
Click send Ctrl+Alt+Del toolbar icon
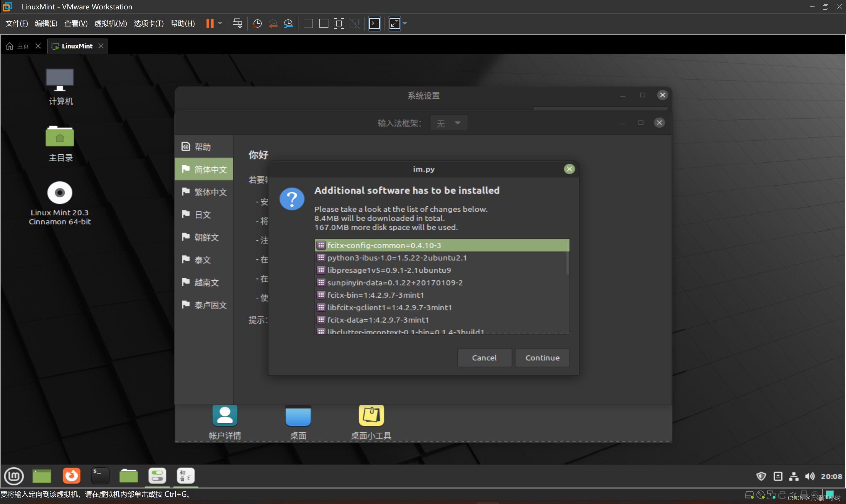point(237,23)
